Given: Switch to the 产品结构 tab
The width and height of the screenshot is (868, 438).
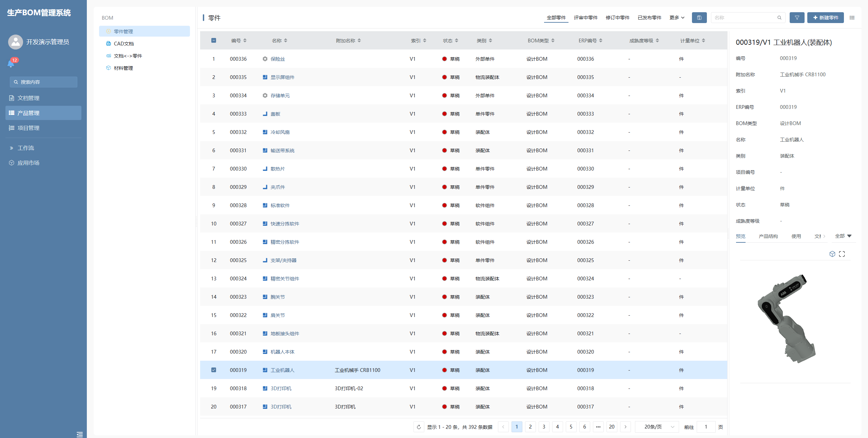Looking at the screenshot, I should [768, 236].
